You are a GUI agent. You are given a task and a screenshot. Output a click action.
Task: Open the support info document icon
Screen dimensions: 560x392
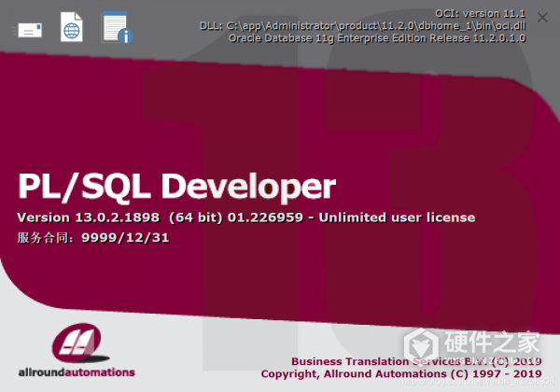click(x=118, y=27)
